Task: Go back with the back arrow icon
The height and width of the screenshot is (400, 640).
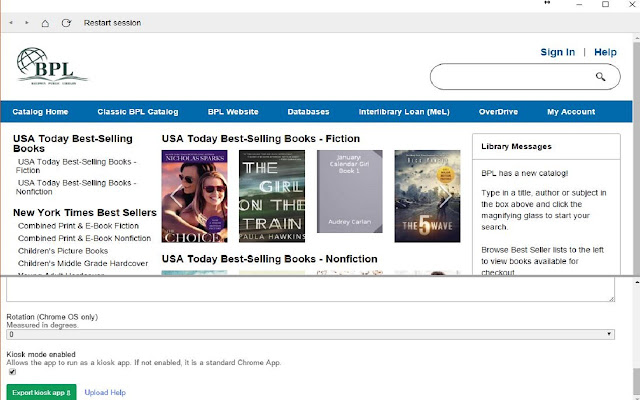Action: pos(11,23)
